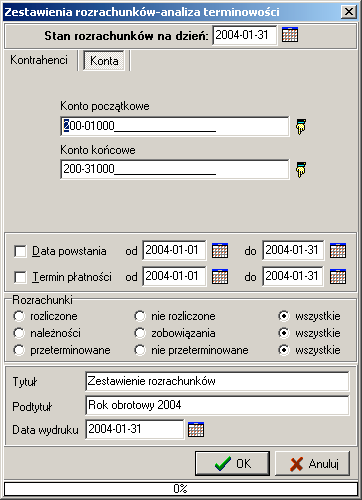Click the Stan rozrachunków date field

coord(244,35)
